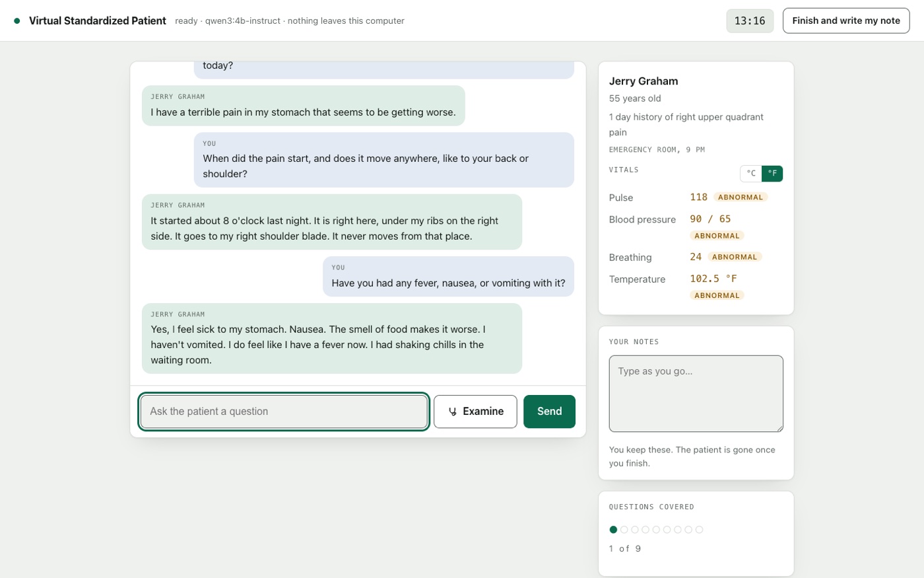
Task: Click the 'It started about 8 o'clock' reply
Action: click(x=332, y=222)
